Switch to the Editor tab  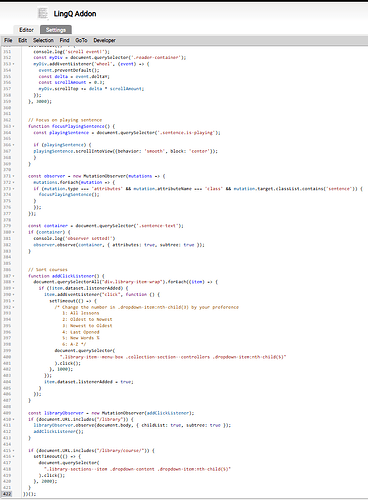(x=26, y=30)
